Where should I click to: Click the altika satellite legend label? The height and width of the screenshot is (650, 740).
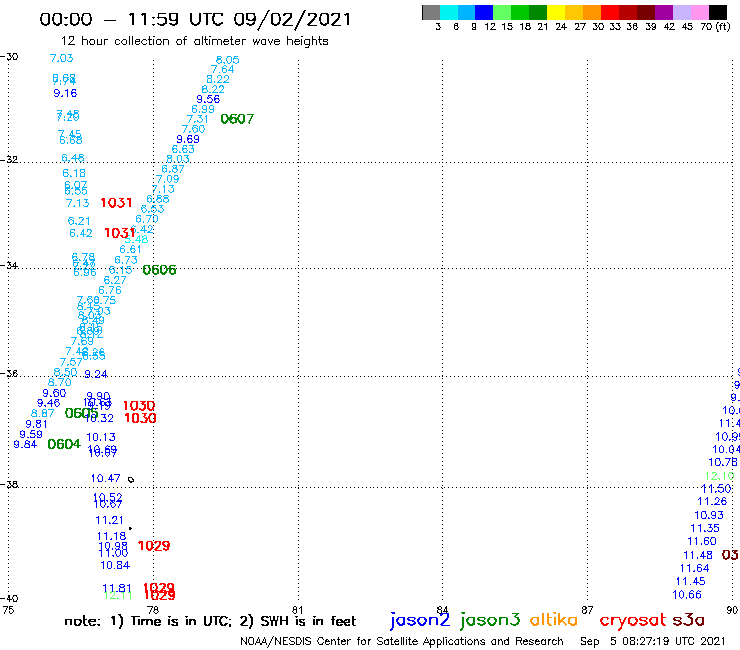click(x=554, y=620)
